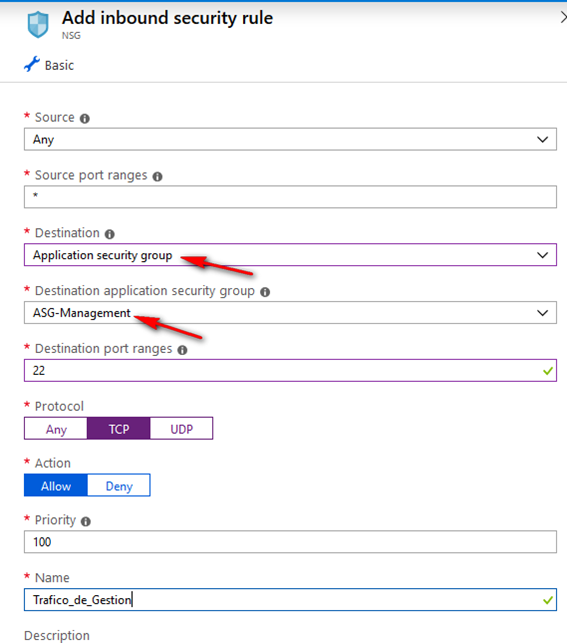Expand the Destination dropdown showing Application security group
This screenshot has height=643, width=567.
tap(290, 255)
